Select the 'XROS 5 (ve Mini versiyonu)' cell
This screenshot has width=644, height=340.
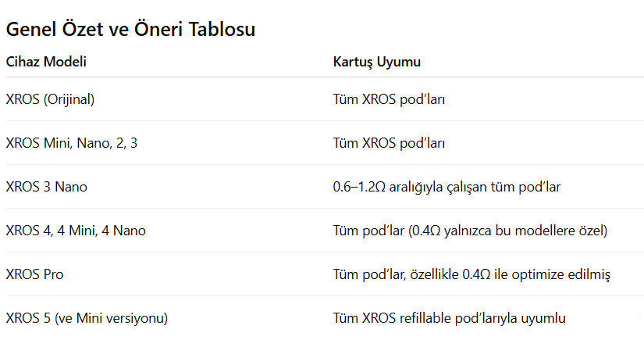coord(87,318)
